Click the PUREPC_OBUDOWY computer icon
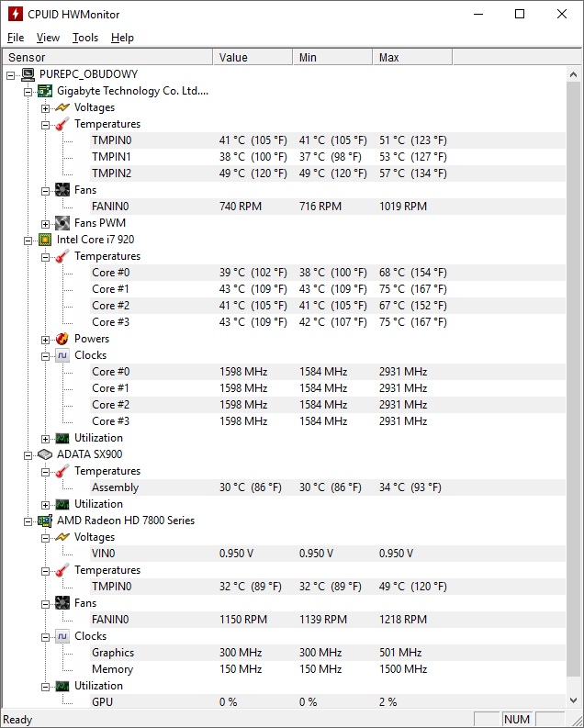The image size is (584, 728). (27, 74)
